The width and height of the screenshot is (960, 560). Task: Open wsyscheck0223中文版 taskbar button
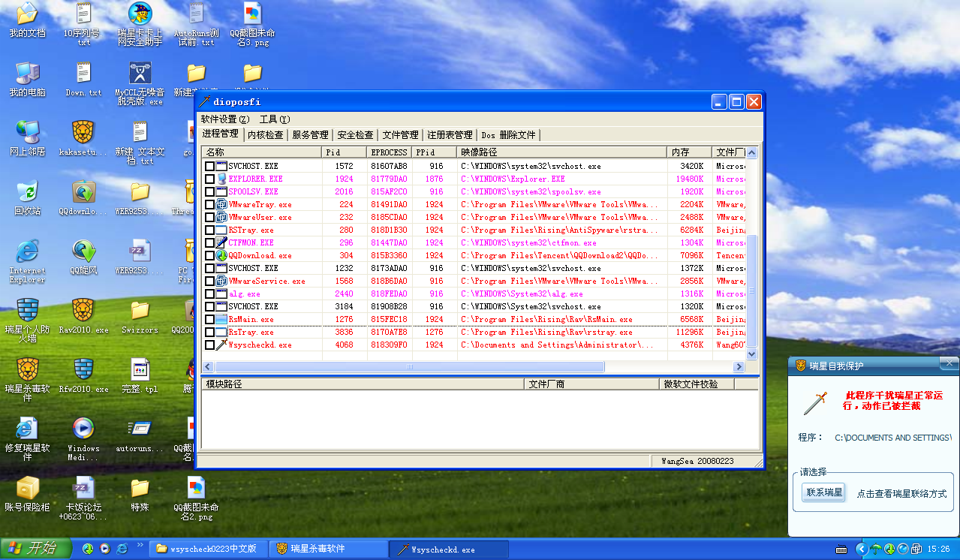209,549
